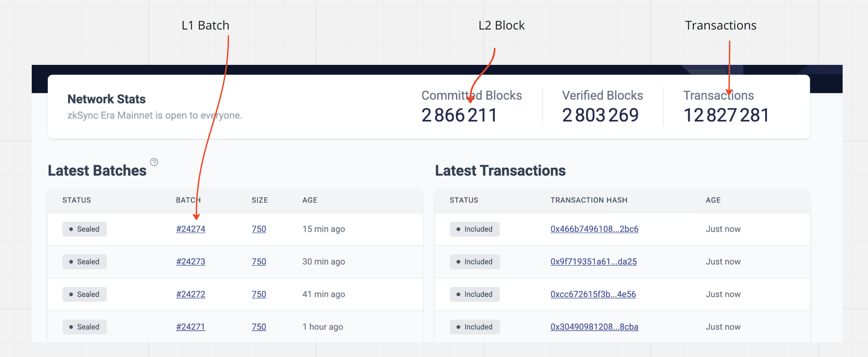The height and width of the screenshot is (357, 868).
Task: Open batch #24271 link
Action: point(190,327)
